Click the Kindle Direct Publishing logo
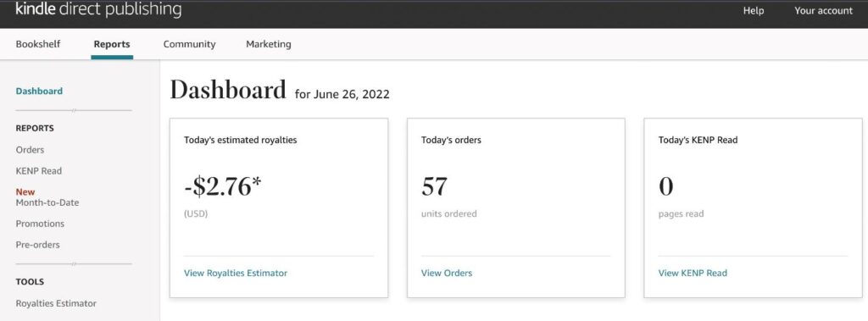The width and height of the screenshot is (868, 321). pyautogui.click(x=98, y=9)
